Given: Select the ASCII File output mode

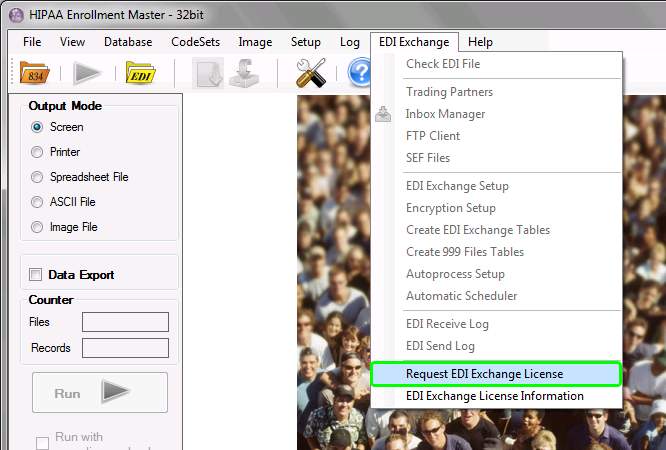Looking at the screenshot, I should tap(37, 202).
